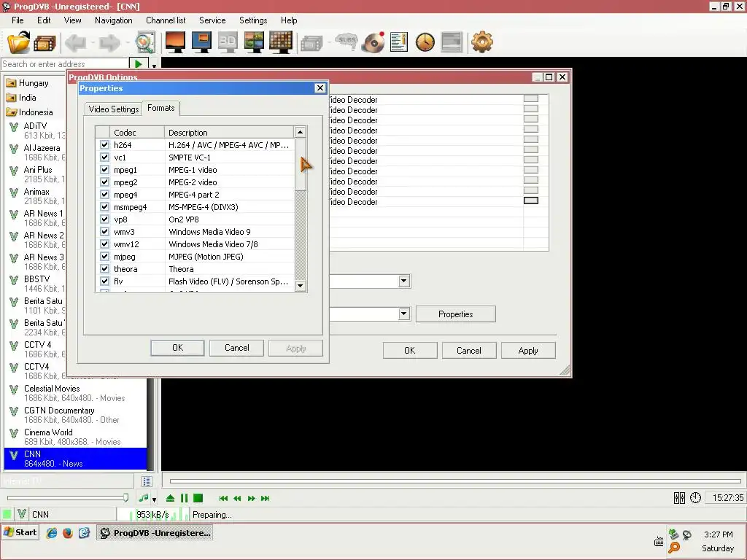Click the Search or enter address field

65,64
